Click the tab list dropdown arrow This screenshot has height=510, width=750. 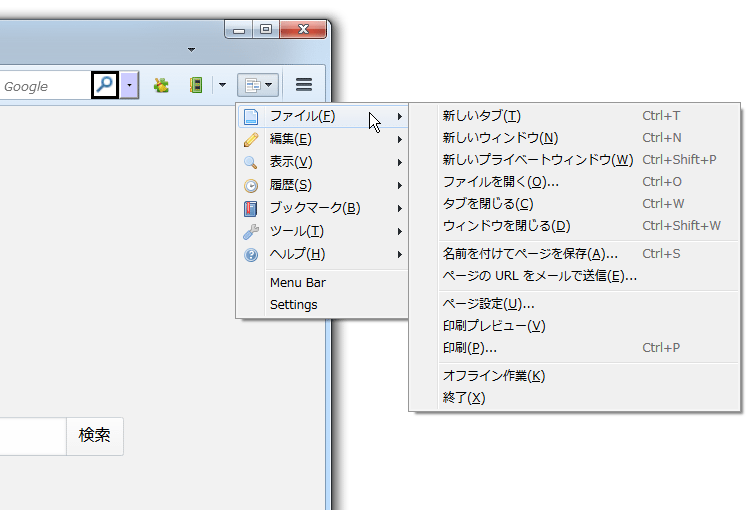191,50
